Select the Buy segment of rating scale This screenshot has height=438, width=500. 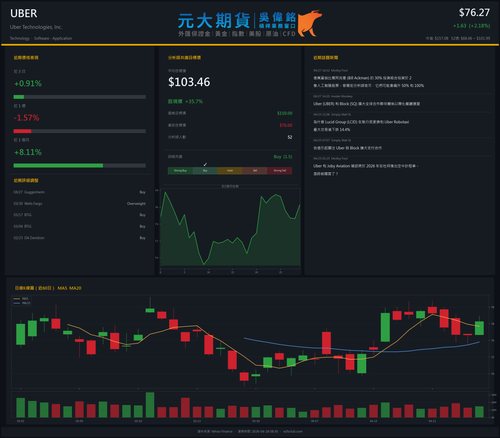pyautogui.click(x=205, y=171)
